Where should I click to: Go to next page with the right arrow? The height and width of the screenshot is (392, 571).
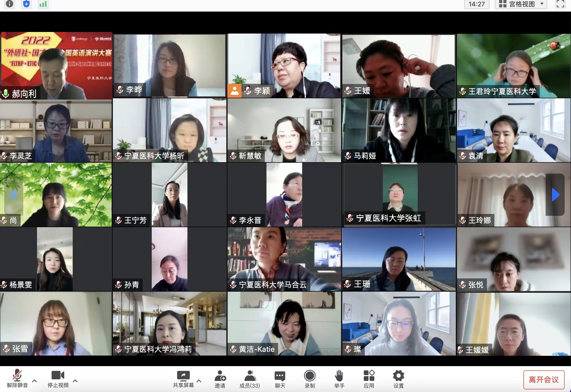coord(555,195)
